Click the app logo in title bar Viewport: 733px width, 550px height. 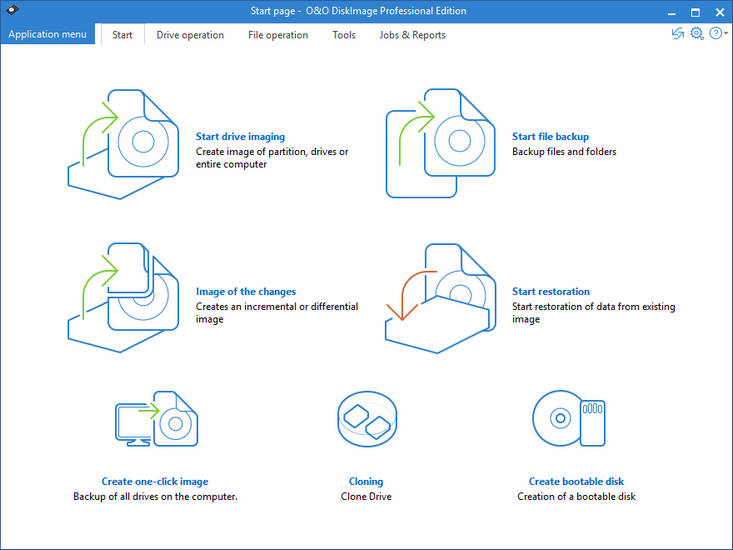(x=11, y=11)
